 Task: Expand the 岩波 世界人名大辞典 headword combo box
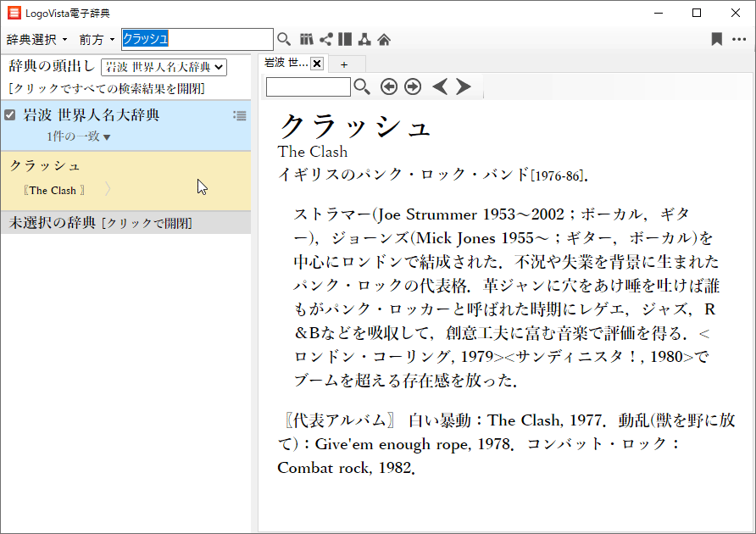point(164,67)
